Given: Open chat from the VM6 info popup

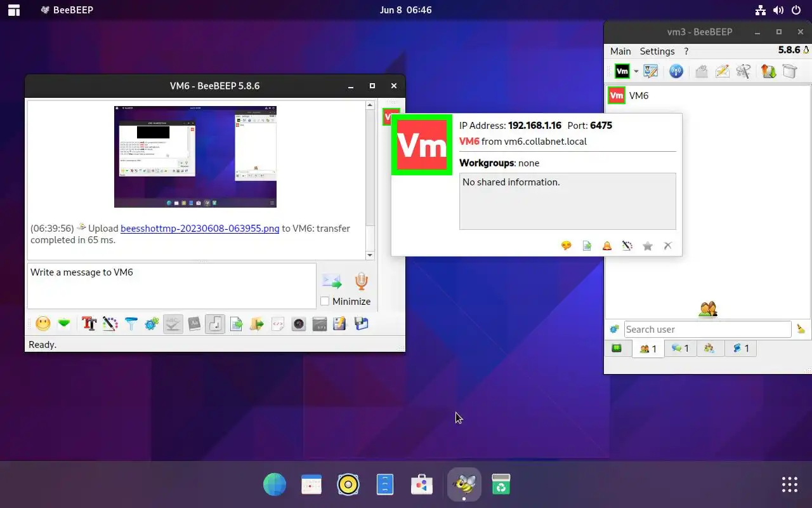Looking at the screenshot, I should click(x=566, y=246).
